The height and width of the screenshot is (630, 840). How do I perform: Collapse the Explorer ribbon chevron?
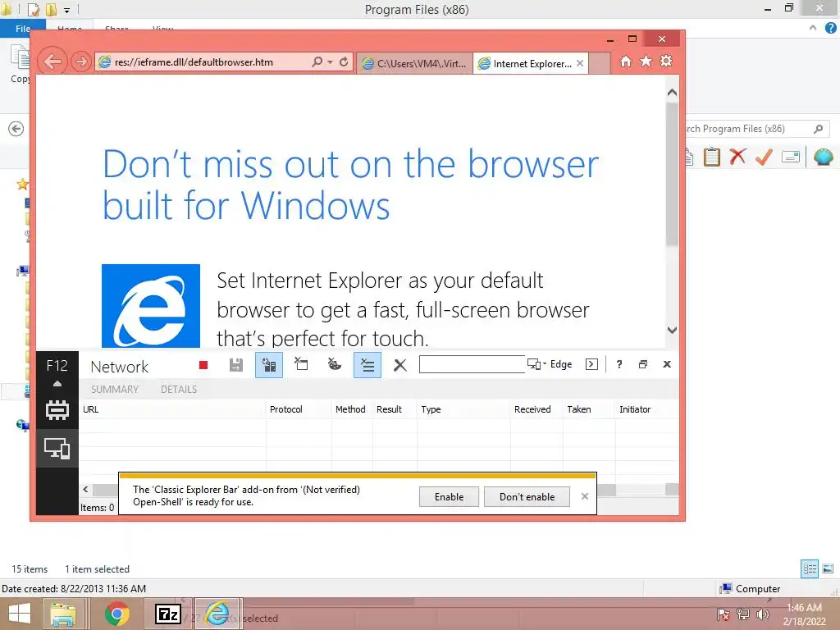(813, 28)
